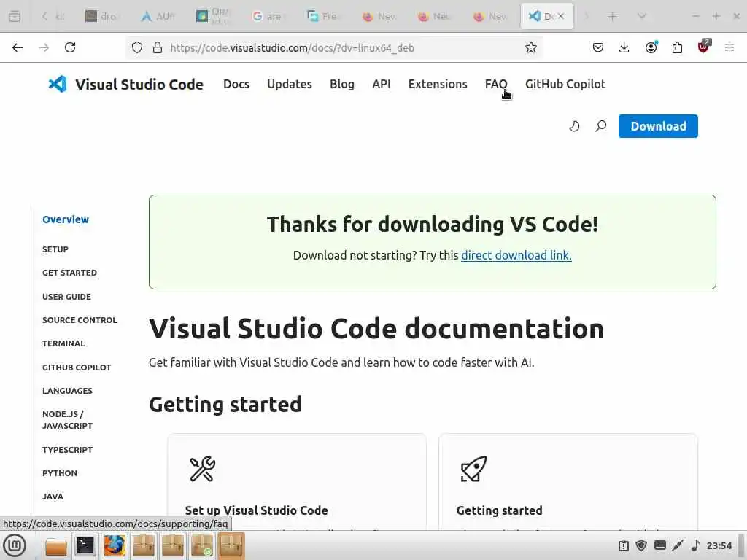Close the active VS Code Docs tab
The image size is (747, 560).
561,16
